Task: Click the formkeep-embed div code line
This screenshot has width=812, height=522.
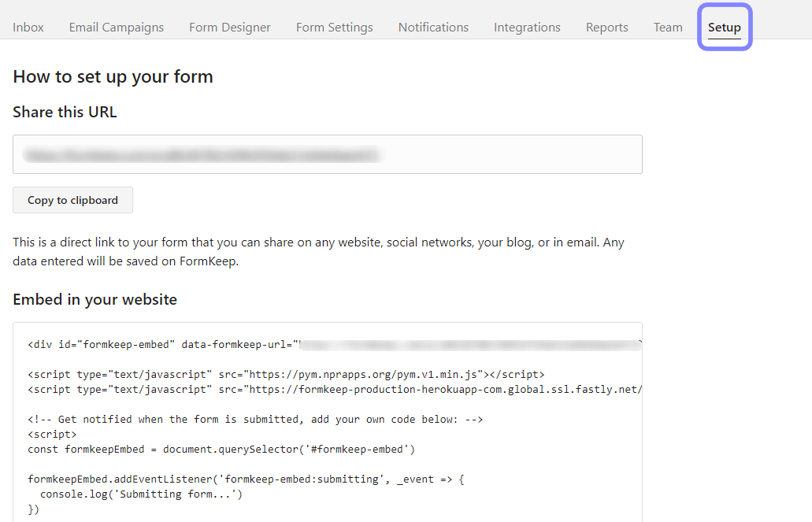Action: (335, 345)
